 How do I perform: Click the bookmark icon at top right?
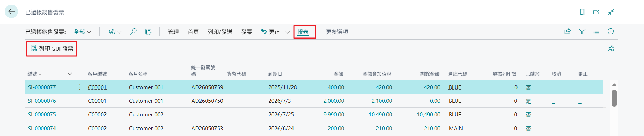tap(582, 12)
